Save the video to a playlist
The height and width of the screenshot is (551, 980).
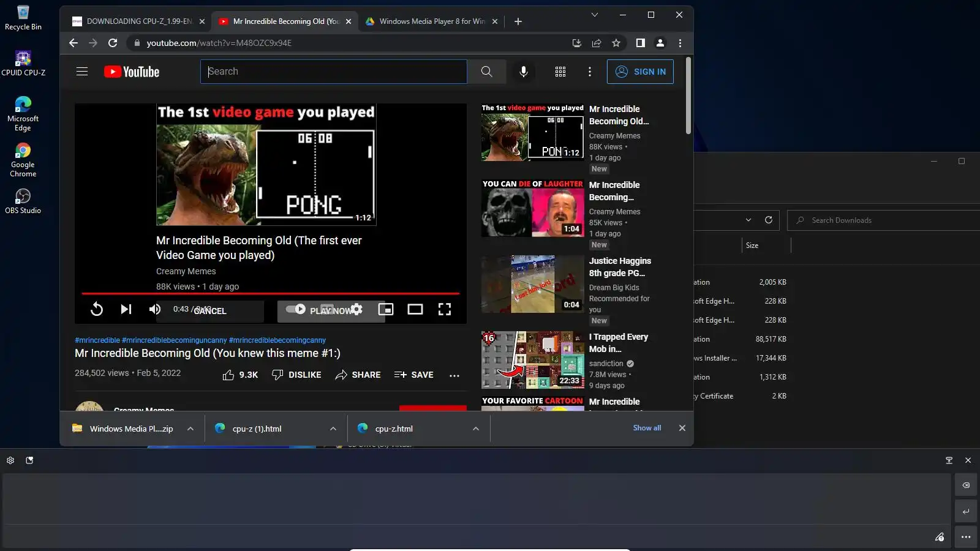(x=413, y=375)
